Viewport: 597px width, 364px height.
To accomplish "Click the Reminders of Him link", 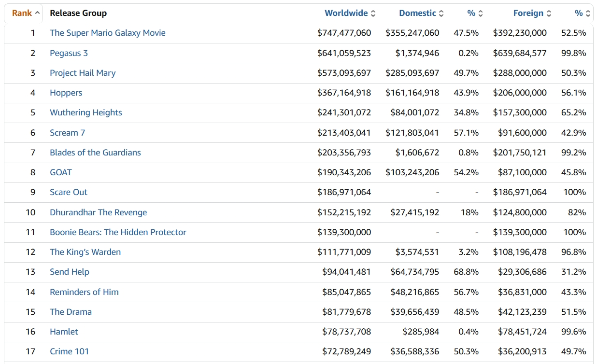I will point(84,292).
